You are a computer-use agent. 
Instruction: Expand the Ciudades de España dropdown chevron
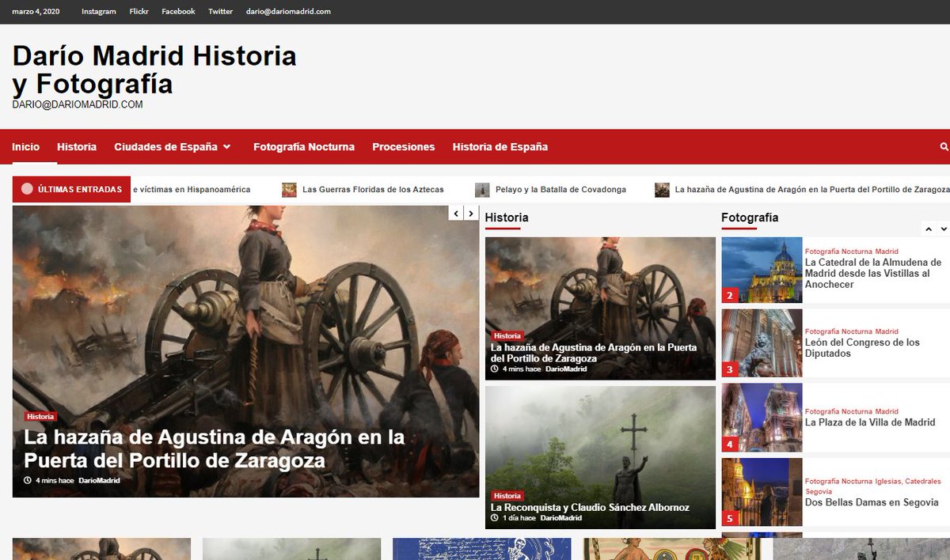click(x=227, y=147)
